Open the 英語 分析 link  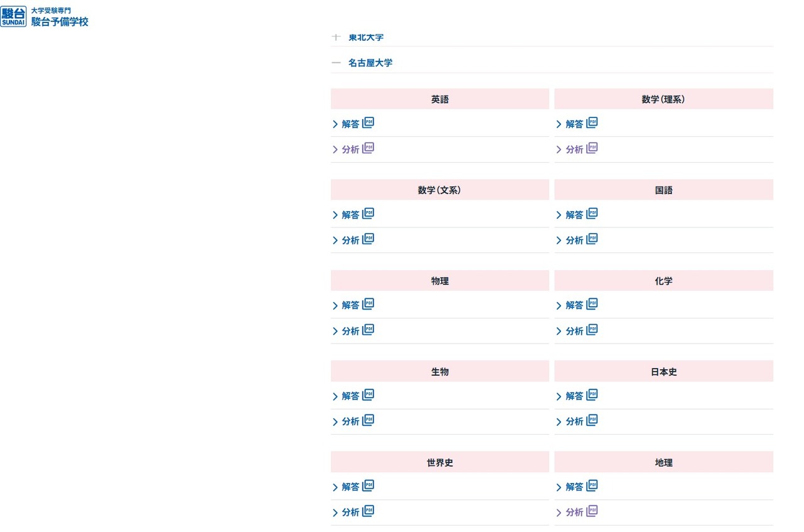350,149
